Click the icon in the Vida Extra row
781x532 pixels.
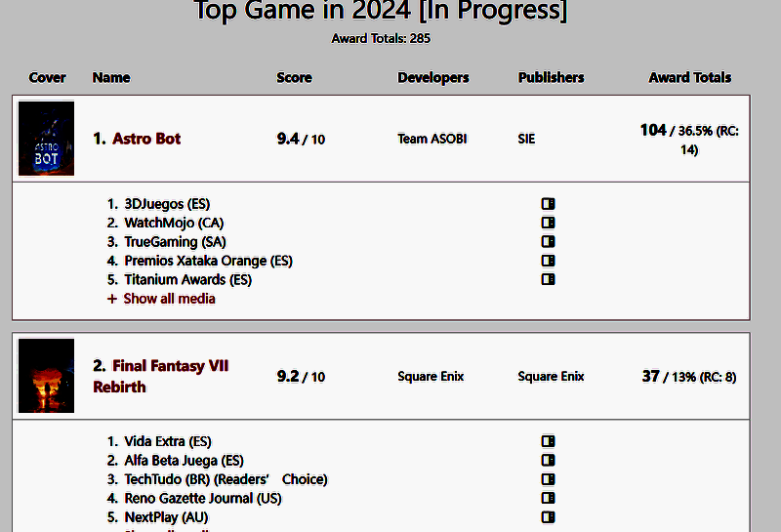(548, 441)
